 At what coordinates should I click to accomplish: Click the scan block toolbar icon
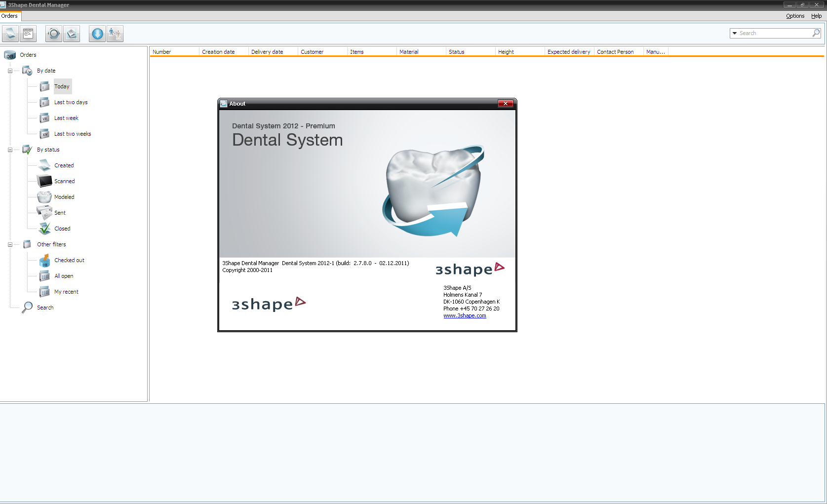(72, 34)
